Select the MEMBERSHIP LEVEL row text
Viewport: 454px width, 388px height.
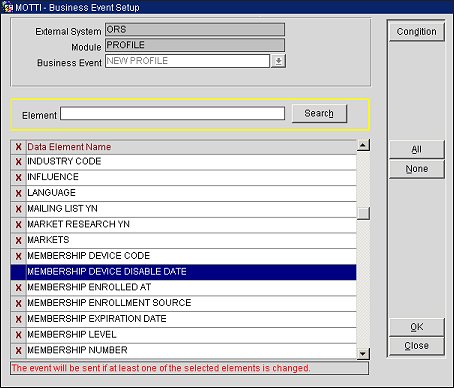point(72,335)
